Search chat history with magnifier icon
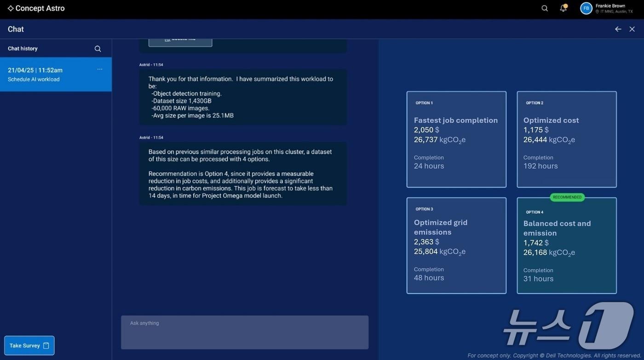 point(98,49)
